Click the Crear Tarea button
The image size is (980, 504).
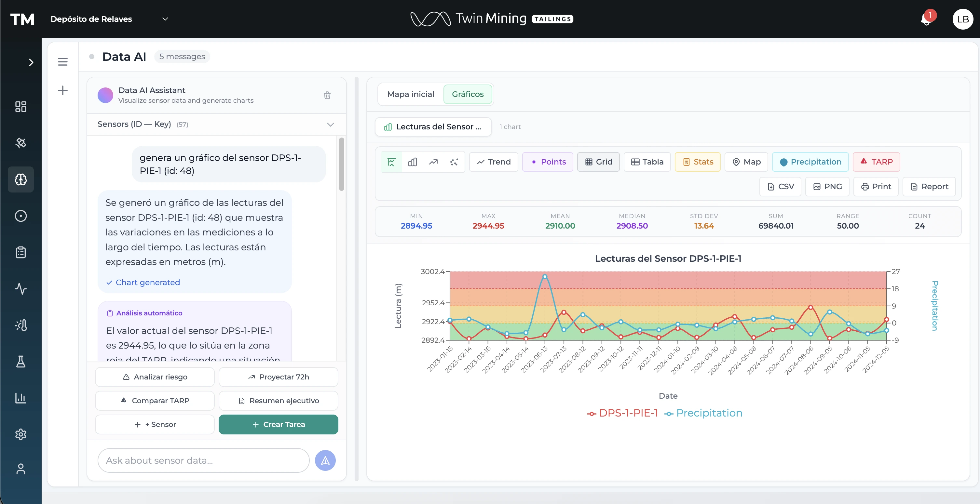point(278,425)
